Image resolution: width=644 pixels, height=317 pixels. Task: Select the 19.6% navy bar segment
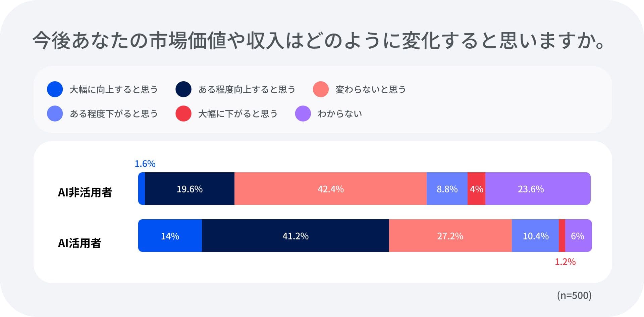[x=190, y=189]
